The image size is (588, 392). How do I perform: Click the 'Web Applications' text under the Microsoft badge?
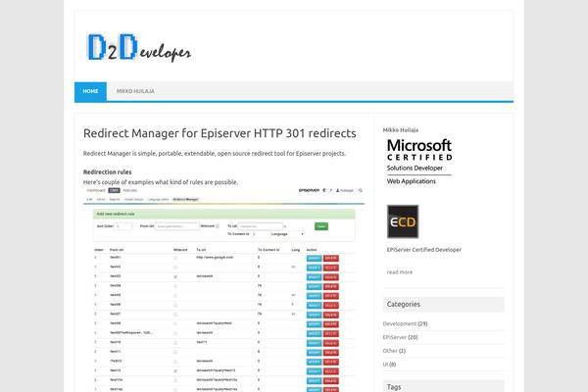(412, 181)
